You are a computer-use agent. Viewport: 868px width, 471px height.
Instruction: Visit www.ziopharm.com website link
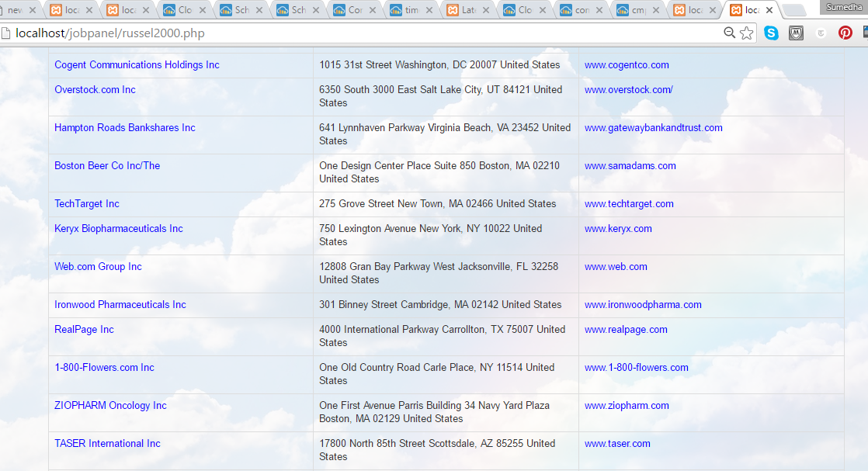627,406
